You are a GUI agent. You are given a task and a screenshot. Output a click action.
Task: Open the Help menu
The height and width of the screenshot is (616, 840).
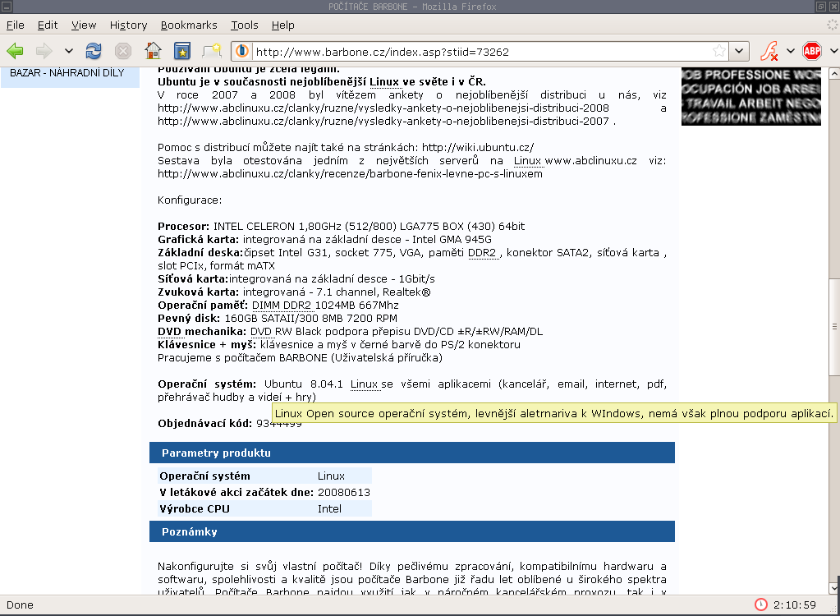282,25
